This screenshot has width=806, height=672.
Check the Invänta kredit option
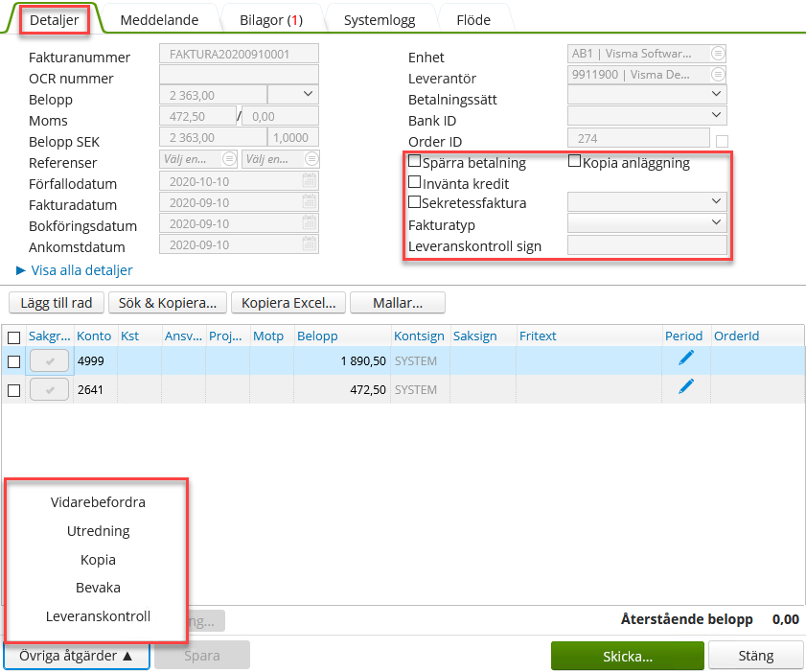pyautogui.click(x=415, y=182)
